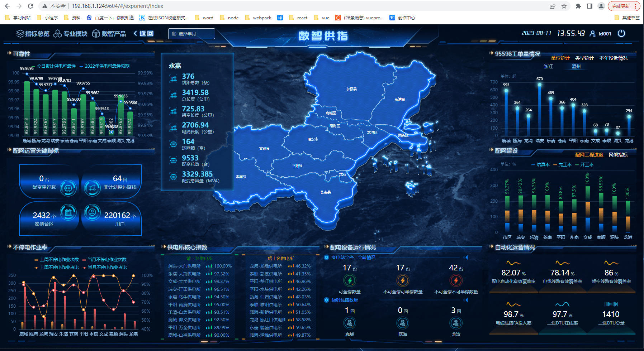Open browser extensions puzzle icon
This screenshot has width=644, height=351.
coord(578,6)
